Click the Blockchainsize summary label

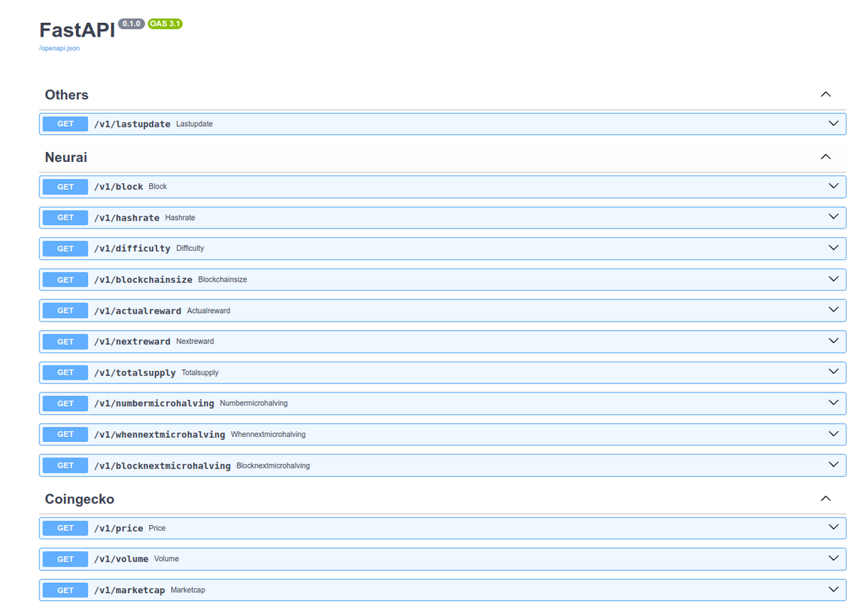click(x=222, y=279)
